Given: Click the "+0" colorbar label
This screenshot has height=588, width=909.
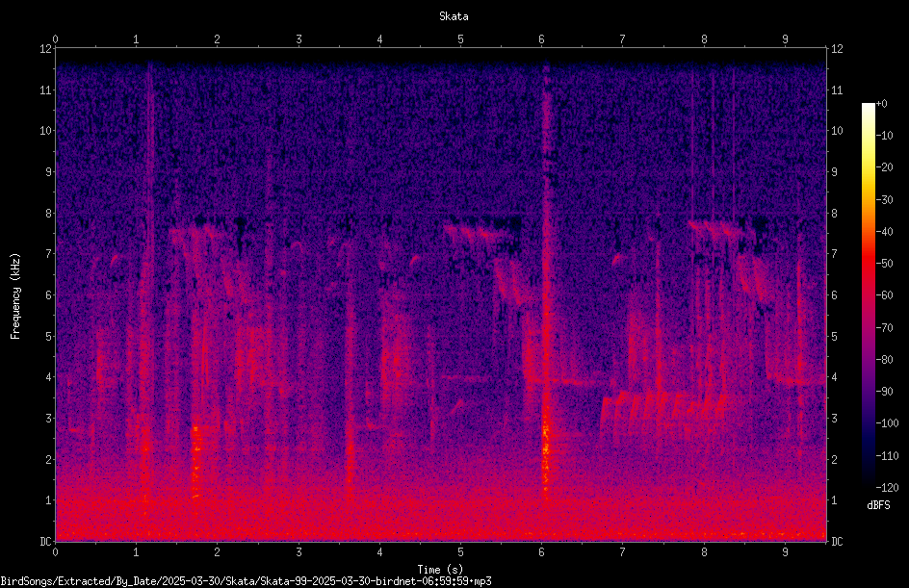Looking at the screenshot, I should [x=882, y=104].
